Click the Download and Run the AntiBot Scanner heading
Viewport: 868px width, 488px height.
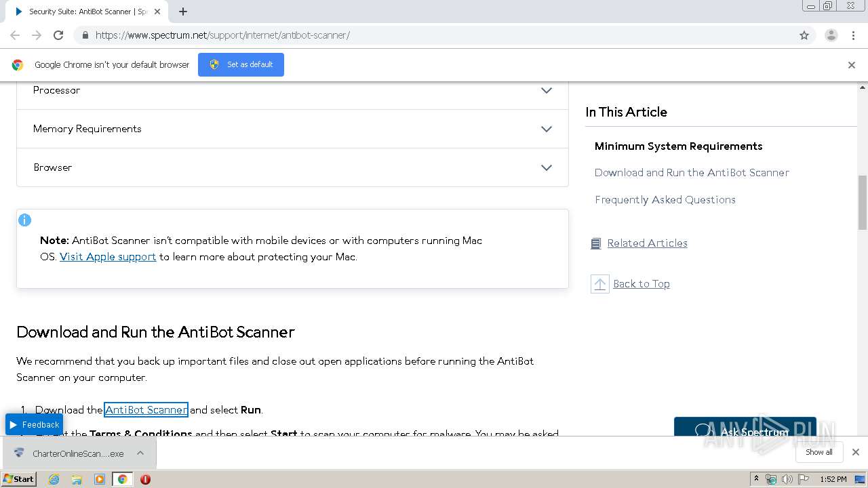point(156,332)
